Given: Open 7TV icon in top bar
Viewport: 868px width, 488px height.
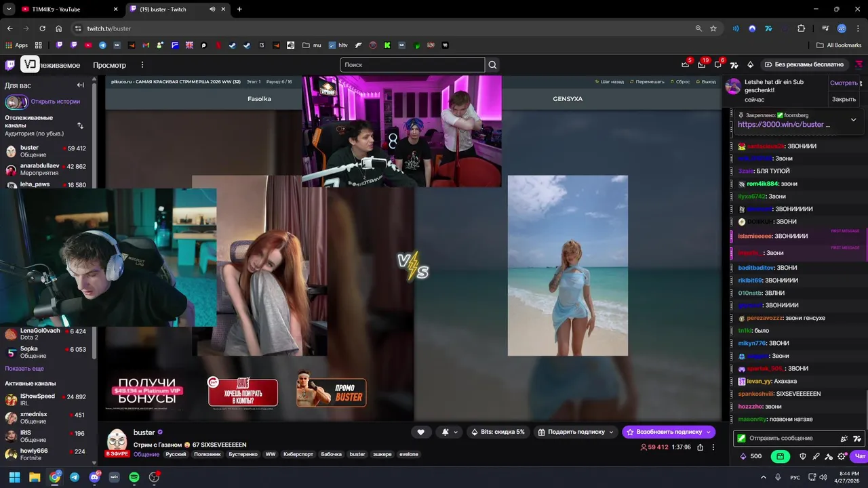Looking at the screenshot, I should coord(734,64).
